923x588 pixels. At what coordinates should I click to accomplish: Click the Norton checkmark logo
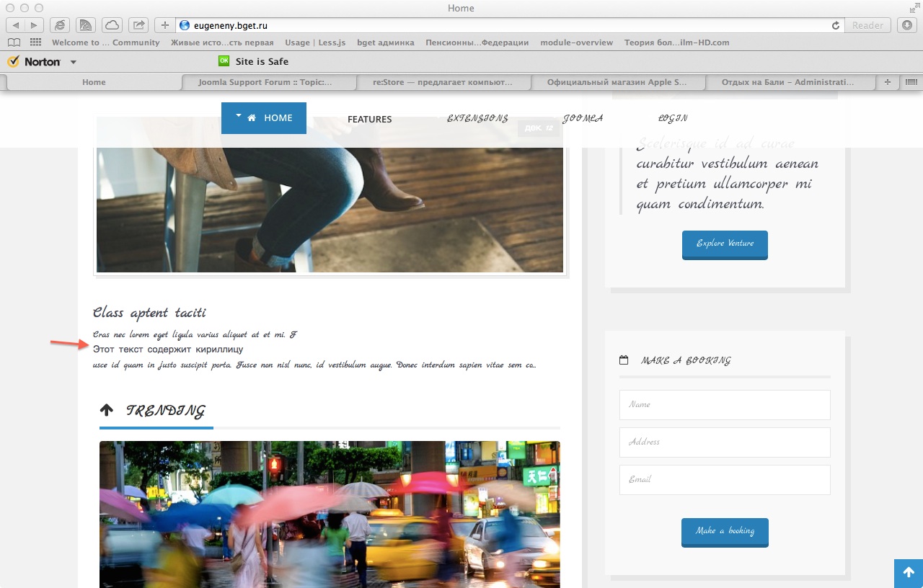pyautogui.click(x=13, y=62)
